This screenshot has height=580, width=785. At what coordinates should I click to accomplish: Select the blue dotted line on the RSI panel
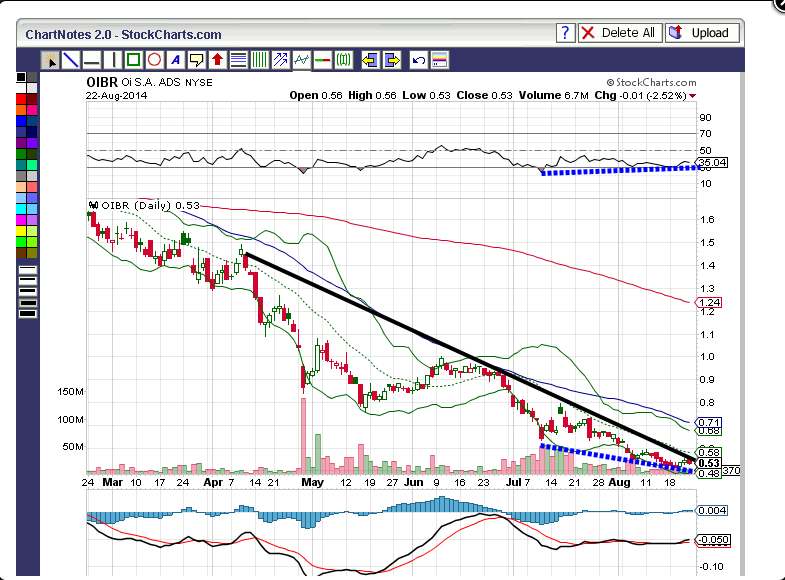pyautogui.click(x=620, y=171)
